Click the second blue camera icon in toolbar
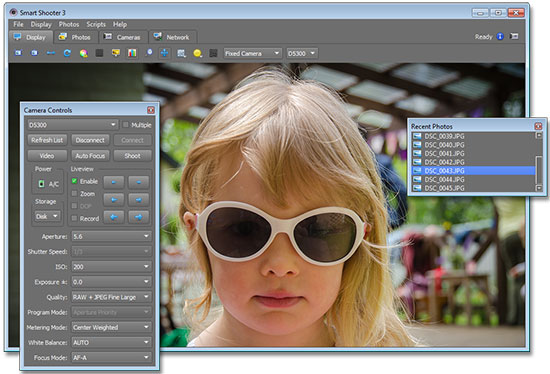Image resolution: width=550 pixels, height=374 pixels. (x=34, y=53)
